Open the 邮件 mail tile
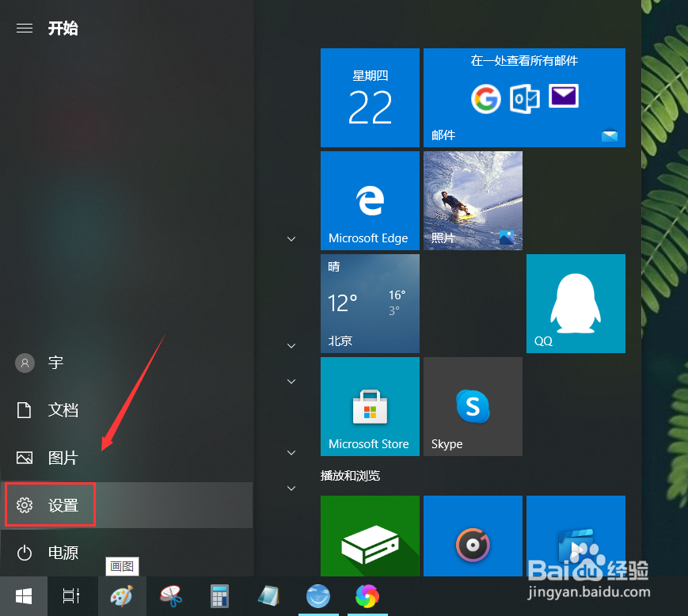This screenshot has height=616, width=688. tap(524, 97)
